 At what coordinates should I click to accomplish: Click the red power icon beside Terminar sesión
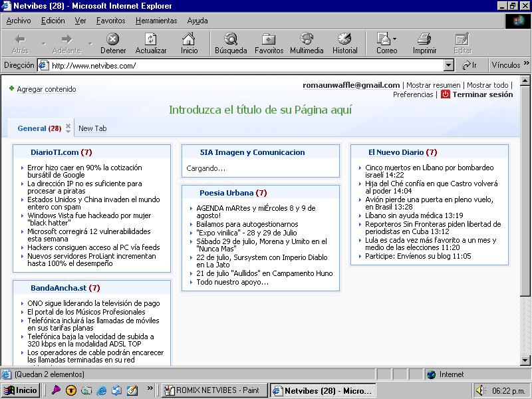click(445, 94)
